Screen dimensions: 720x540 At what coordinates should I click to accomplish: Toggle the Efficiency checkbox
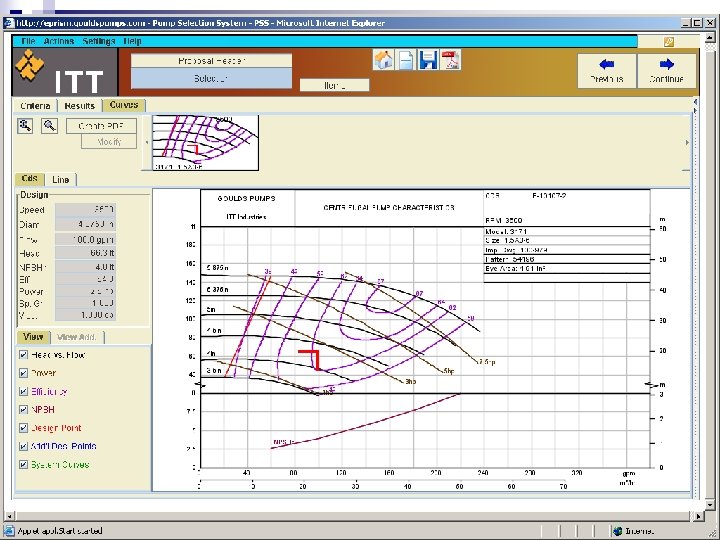(x=23, y=392)
